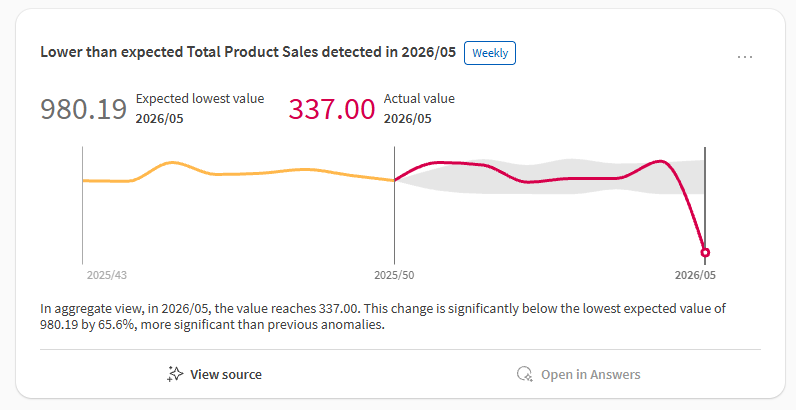Click the vertical line above 2025/50
The width and height of the screenshot is (796, 410).
[x=395, y=220]
